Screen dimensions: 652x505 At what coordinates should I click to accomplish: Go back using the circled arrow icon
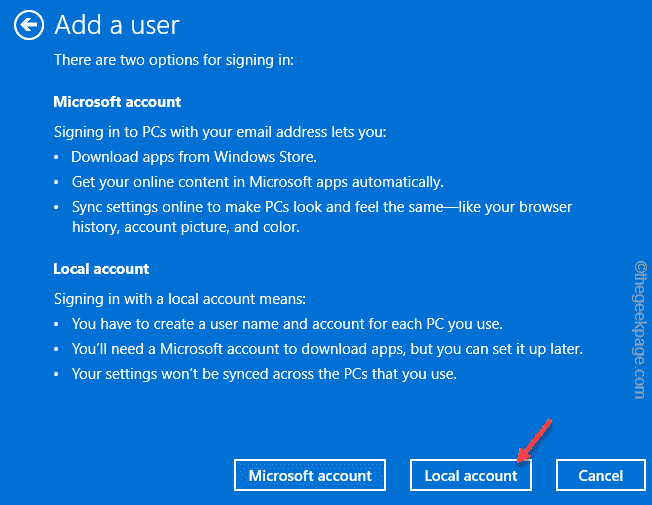tap(29, 25)
